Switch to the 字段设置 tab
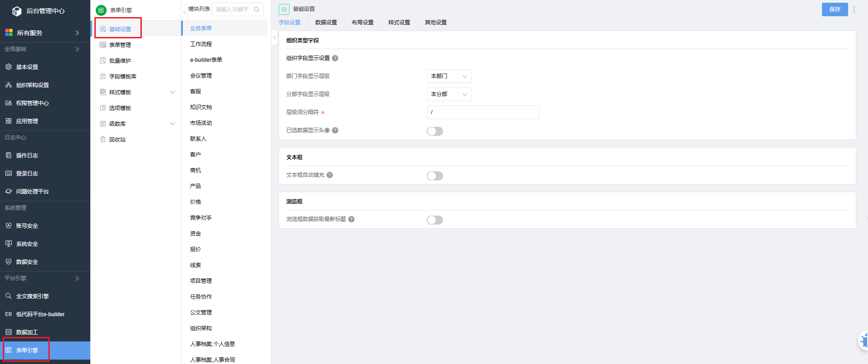Viewport: 868px width, 364px height. coord(289,22)
